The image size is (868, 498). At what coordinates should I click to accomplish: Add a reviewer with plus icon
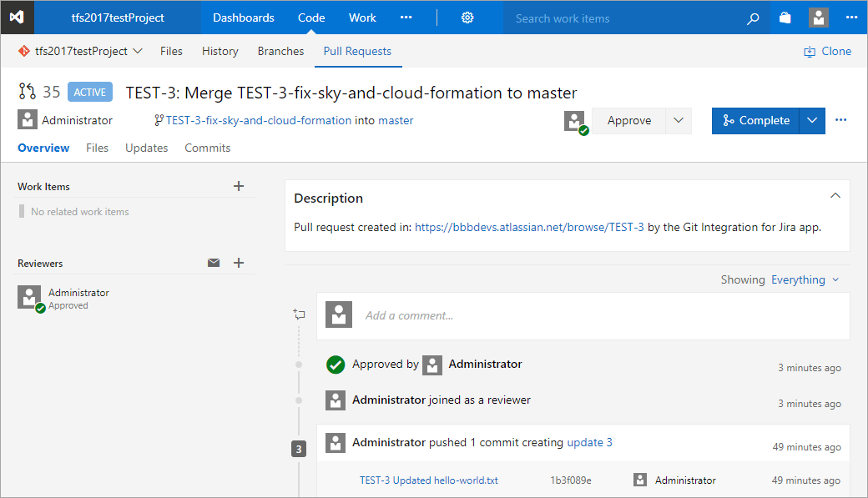239,263
